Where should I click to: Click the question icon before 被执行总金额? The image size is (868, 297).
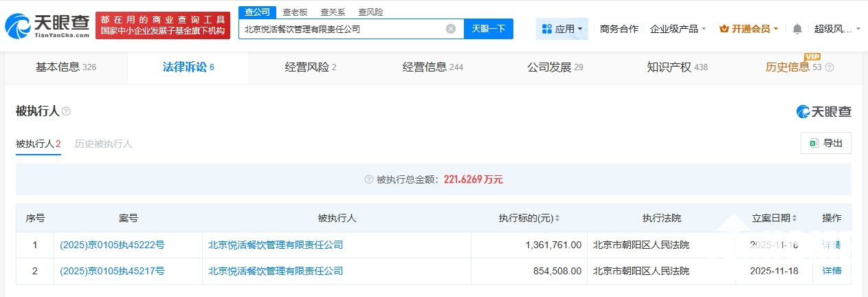click(369, 179)
